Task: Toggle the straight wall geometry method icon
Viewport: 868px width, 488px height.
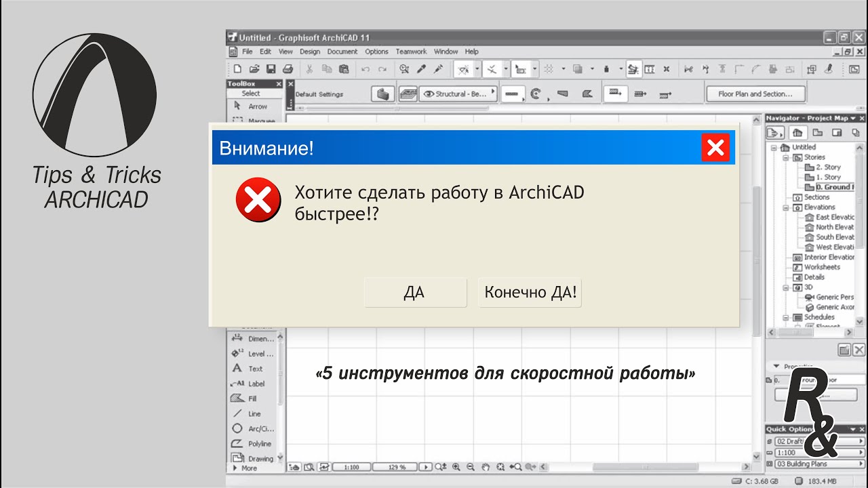Action: coord(512,94)
